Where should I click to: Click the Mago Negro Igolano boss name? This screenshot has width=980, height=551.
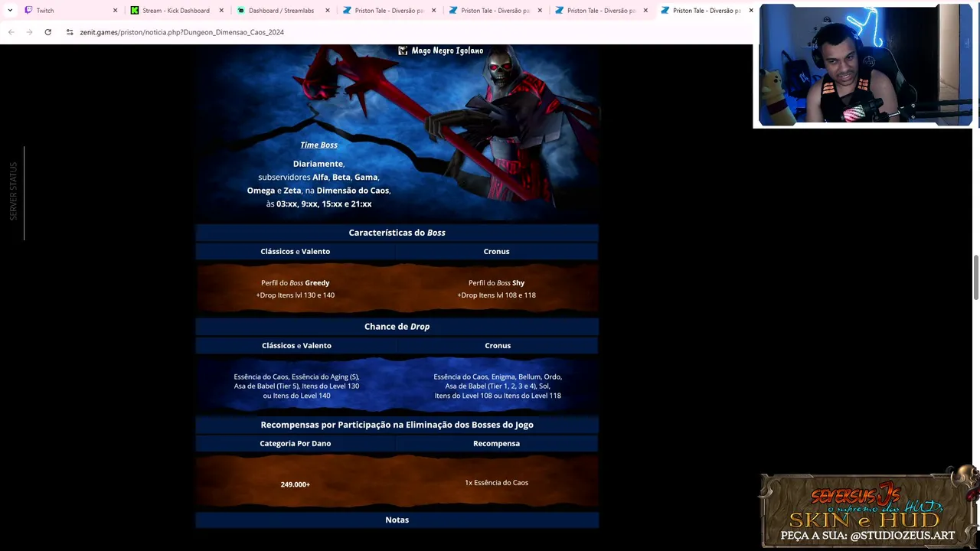click(x=447, y=51)
